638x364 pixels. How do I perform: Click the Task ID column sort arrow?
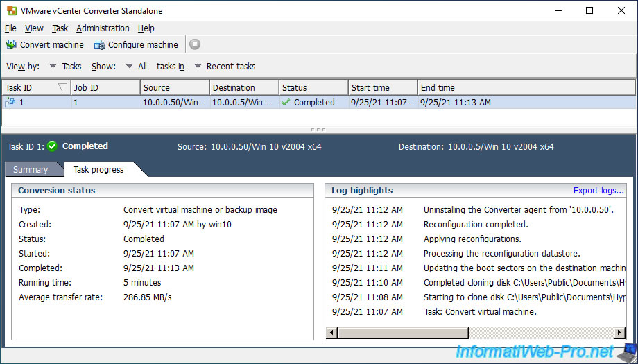(62, 87)
